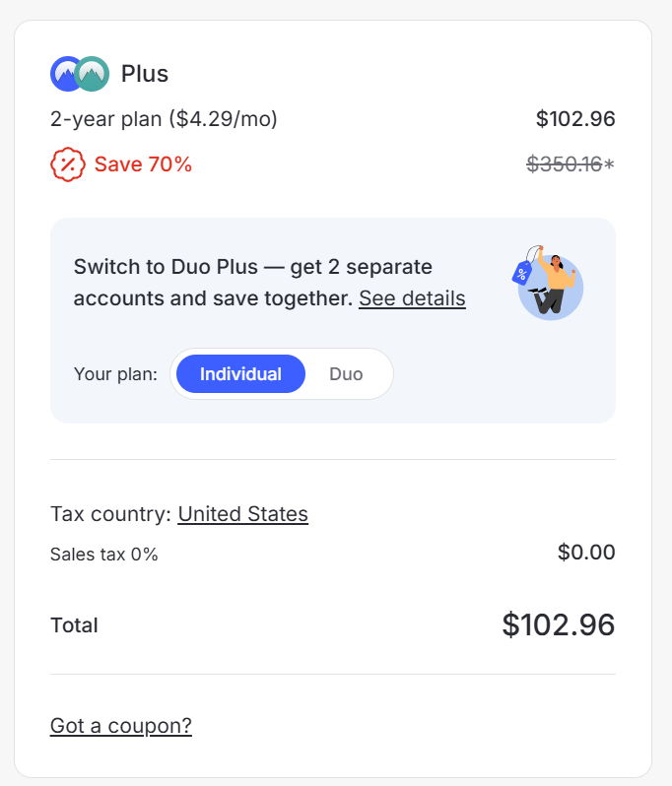Image resolution: width=672 pixels, height=786 pixels.
Task: Select the Individual plan option
Action: tap(240, 374)
